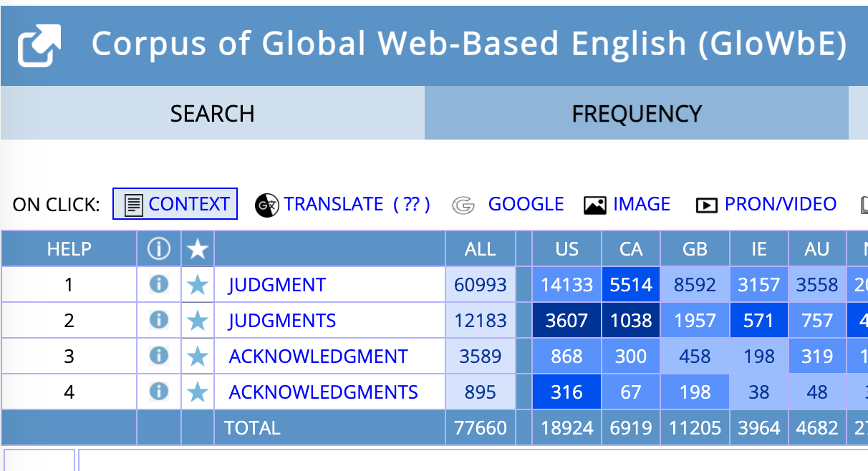Screen dimensions: 868x471
Task: Click the IE cell 198 for ACKNOWLEDGMENT
Action: [759, 356]
